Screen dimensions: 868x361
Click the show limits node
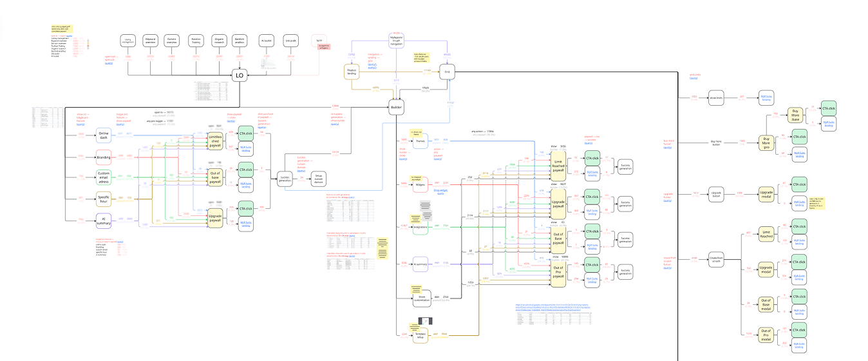[717, 99]
